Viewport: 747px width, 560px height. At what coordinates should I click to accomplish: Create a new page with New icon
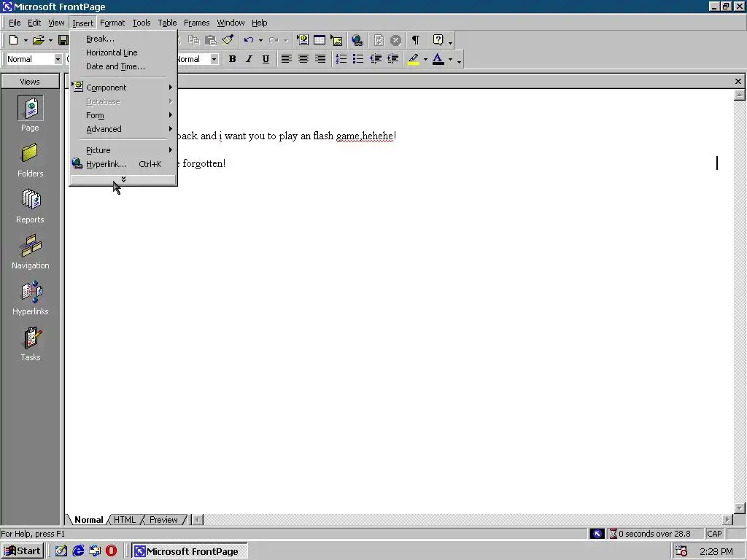pyautogui.click(x=14, y=41)
